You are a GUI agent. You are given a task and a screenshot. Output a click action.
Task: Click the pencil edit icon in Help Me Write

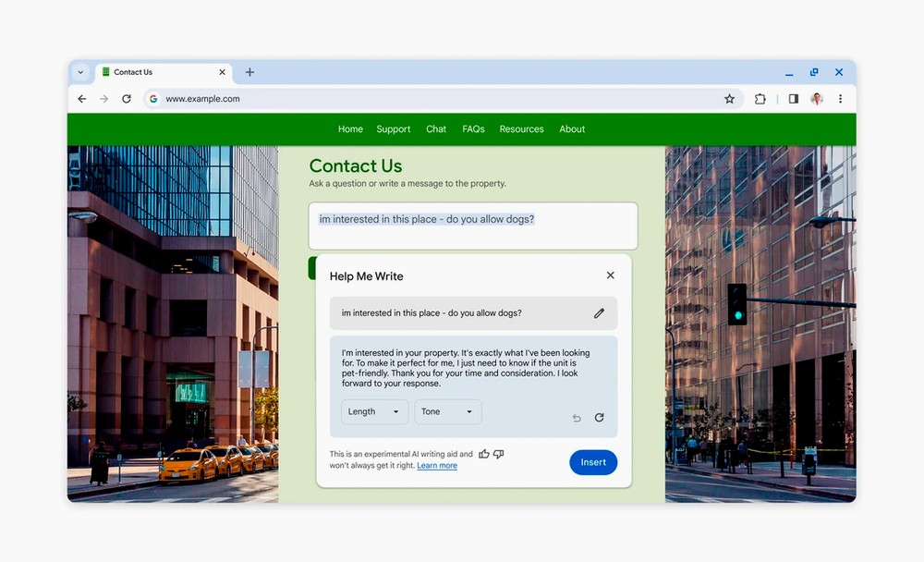[599, 313]
